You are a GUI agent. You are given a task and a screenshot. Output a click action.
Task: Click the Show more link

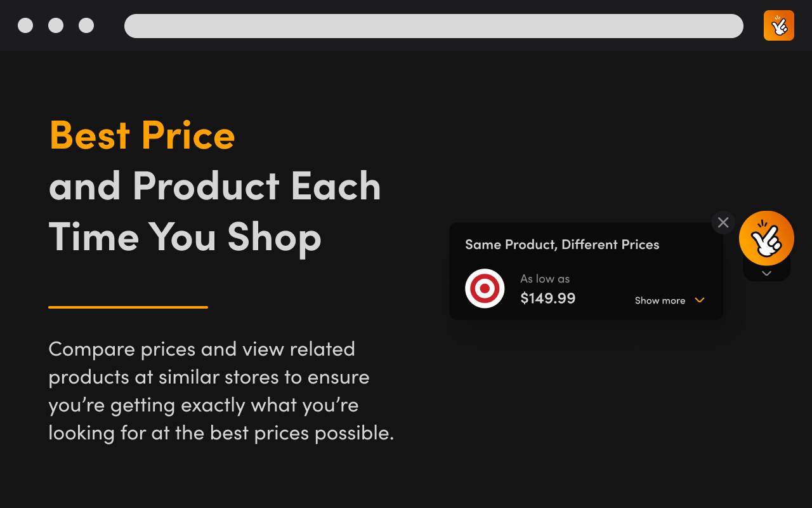[660, 300]
